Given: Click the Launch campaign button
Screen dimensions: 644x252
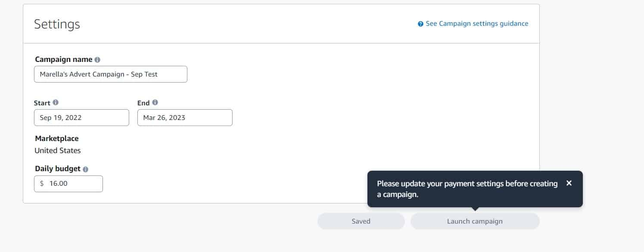Looking at the screenshot, I should coord(475,221).
